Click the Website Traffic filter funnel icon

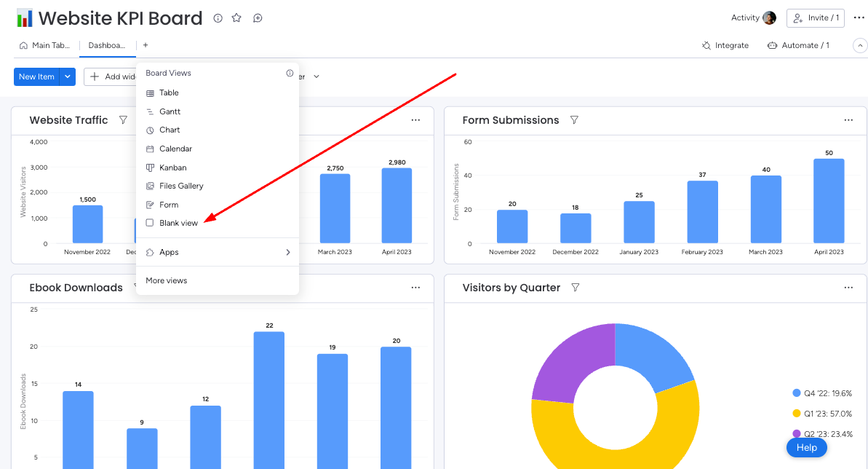[124, 119]
